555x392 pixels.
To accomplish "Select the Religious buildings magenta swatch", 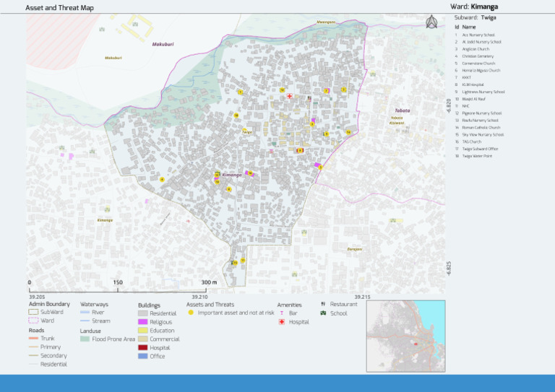I will (x=143, y=322).
